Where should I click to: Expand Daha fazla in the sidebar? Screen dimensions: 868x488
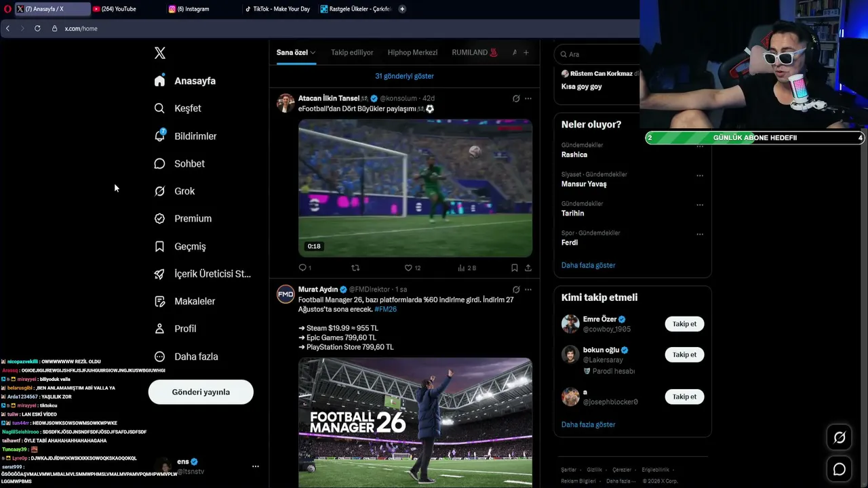coord(186,357)
